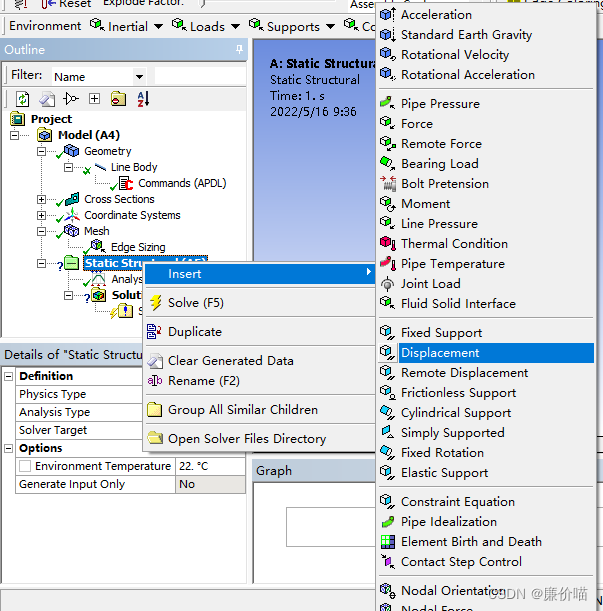
Task: Select Line Pressure menu entry
Action: click(486, 224)
